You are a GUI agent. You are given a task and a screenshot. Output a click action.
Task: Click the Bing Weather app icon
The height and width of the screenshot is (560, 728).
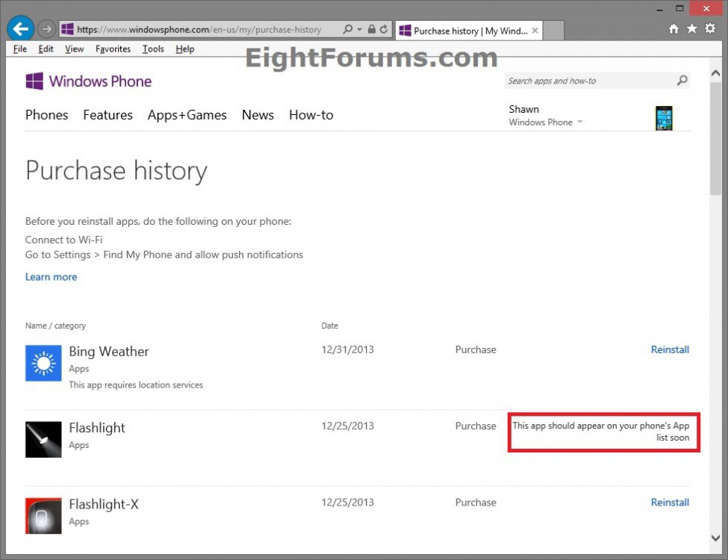pyautogui.click(x=43, y=363)
